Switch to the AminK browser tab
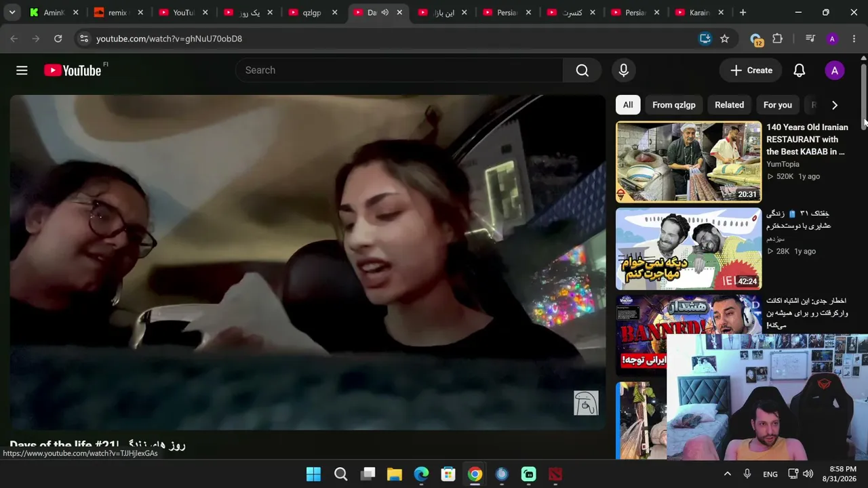Screen dimensions: 868x488 [53, 12]
